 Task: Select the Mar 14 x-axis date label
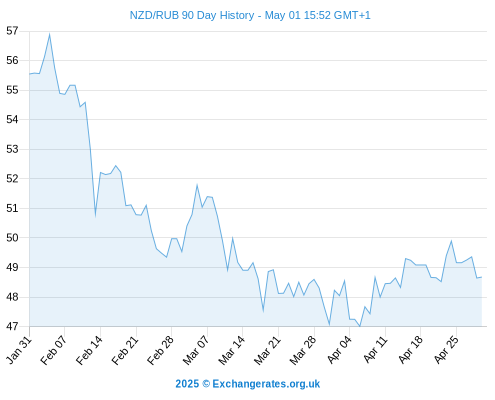(232, 350)
